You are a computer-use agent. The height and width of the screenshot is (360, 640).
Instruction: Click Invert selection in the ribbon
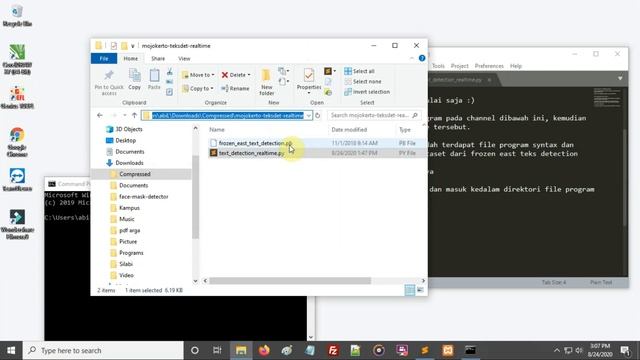367,92
